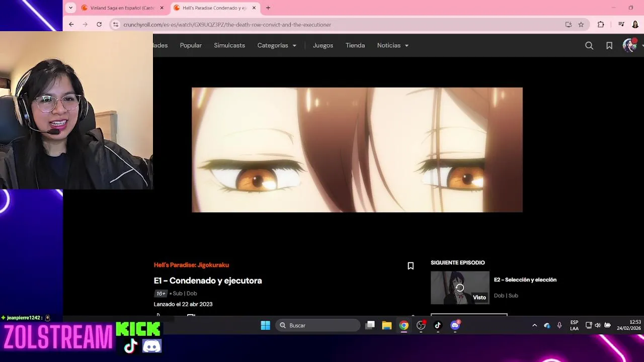The height and width of the screenshot is (362, 644).
Task: Open volume speaker tray icon
Action: click(598, 325)
